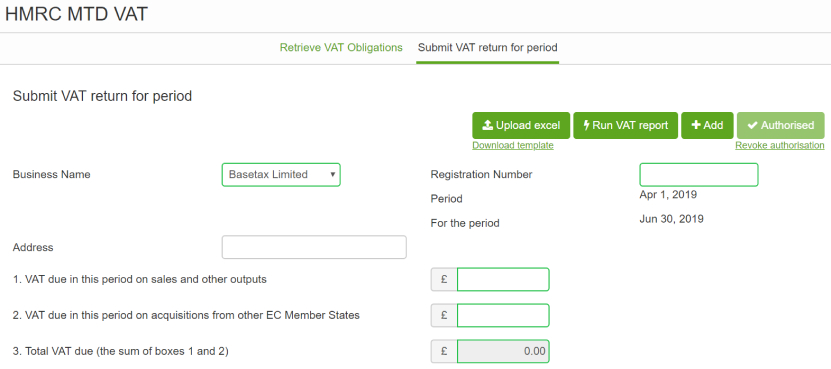Click the Apr 1, 2019 period start date

point(668,195)
